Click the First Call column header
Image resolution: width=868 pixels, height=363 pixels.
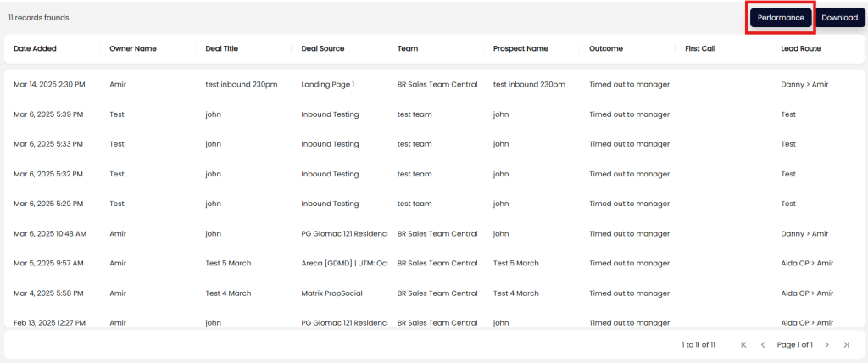(x=700, y=48)
